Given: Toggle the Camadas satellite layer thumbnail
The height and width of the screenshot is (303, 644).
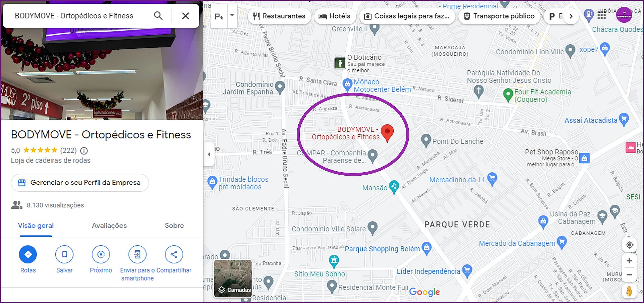Looking at the screenshot, I should point(233,279).
